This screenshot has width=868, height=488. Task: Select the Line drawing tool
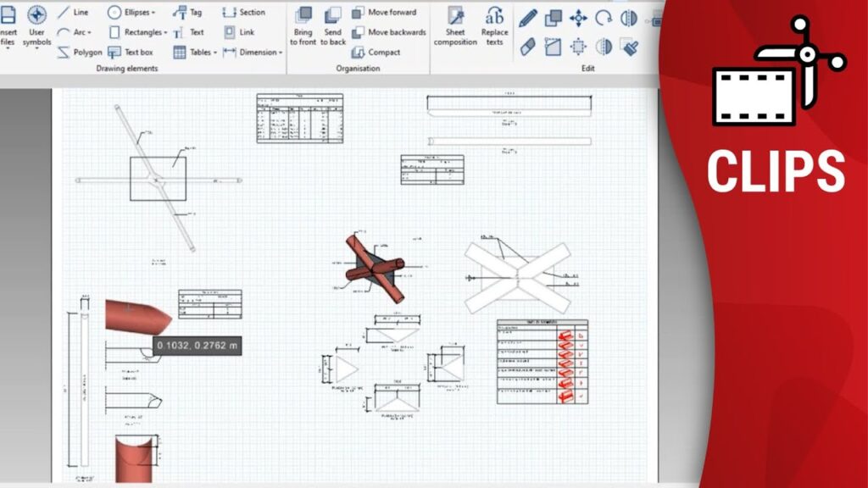coord(73,13)
